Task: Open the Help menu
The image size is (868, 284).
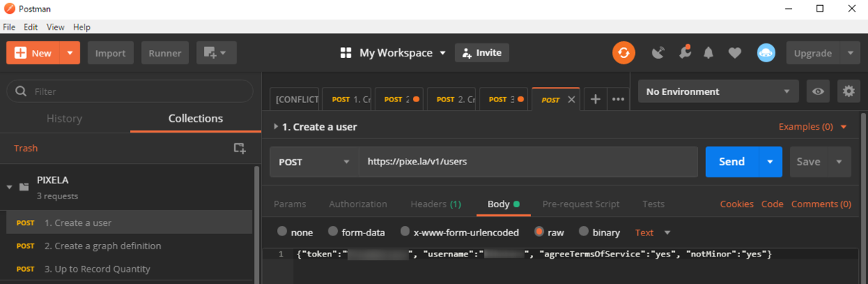Action: [x=82, y=27]
